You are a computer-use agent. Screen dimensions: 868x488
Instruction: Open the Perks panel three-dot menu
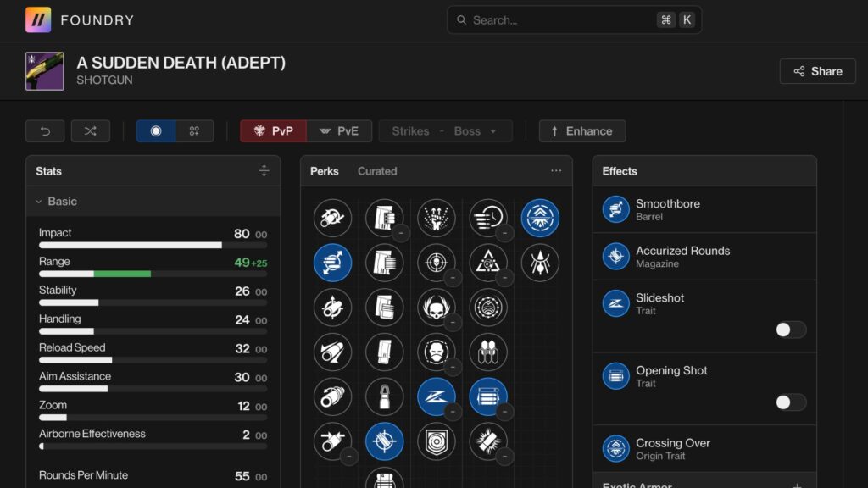point(556,171)
